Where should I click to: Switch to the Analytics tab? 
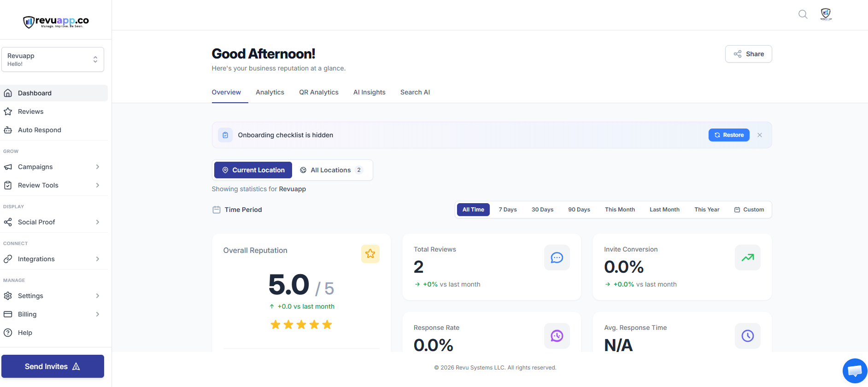pos(270,92)
